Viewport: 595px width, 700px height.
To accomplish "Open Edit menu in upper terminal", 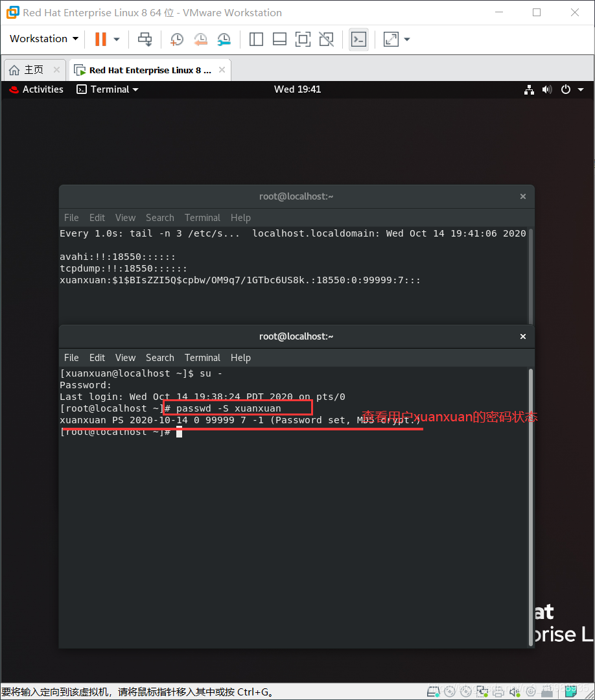I will point(97,218).
